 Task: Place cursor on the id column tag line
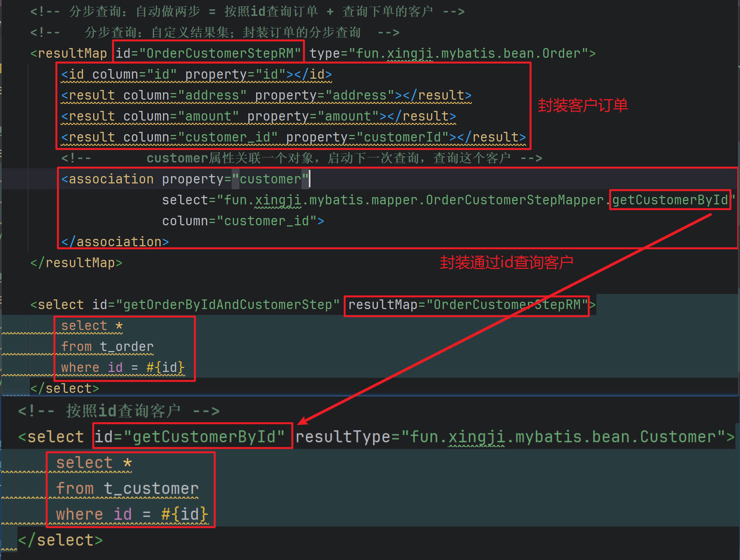point(196,74)
